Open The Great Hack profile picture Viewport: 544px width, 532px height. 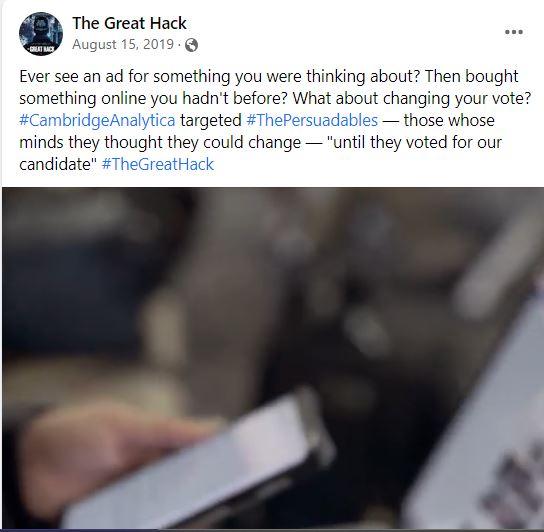click(41, 34)
